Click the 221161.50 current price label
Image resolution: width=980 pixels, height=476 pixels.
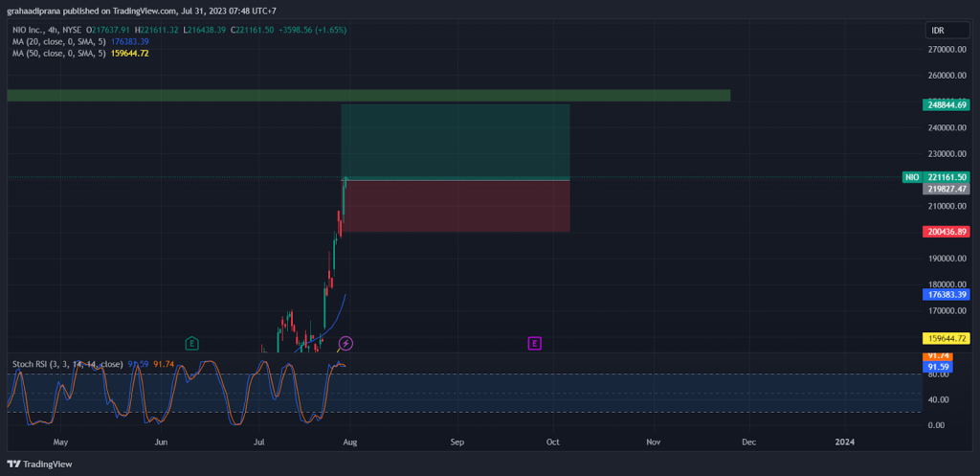coord(947,177)
